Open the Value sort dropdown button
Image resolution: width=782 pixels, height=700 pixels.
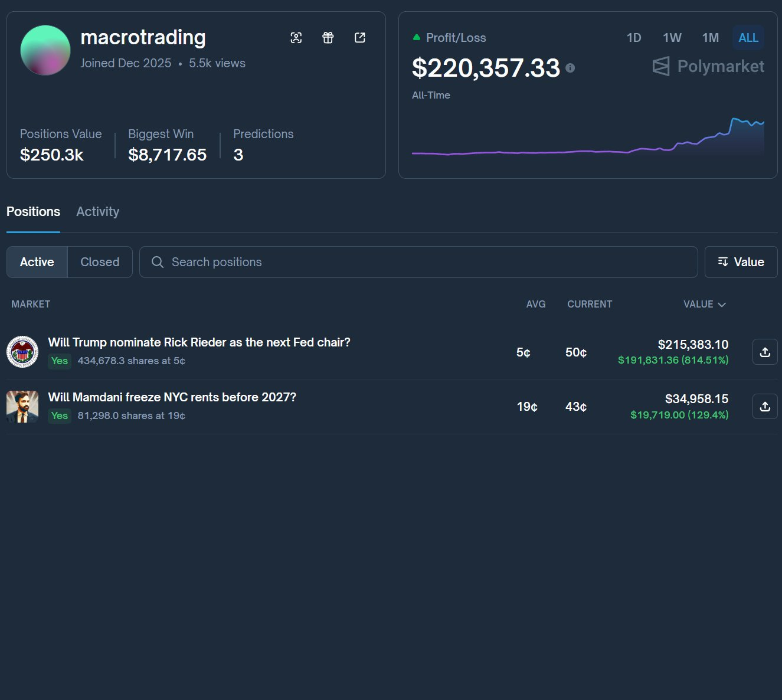pyautogui.click(x=741, y=262)
